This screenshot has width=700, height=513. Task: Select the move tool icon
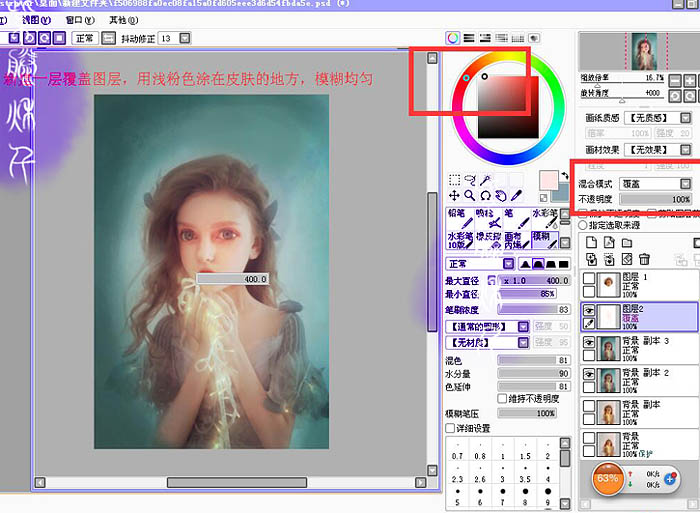click(x=454, y=196)
